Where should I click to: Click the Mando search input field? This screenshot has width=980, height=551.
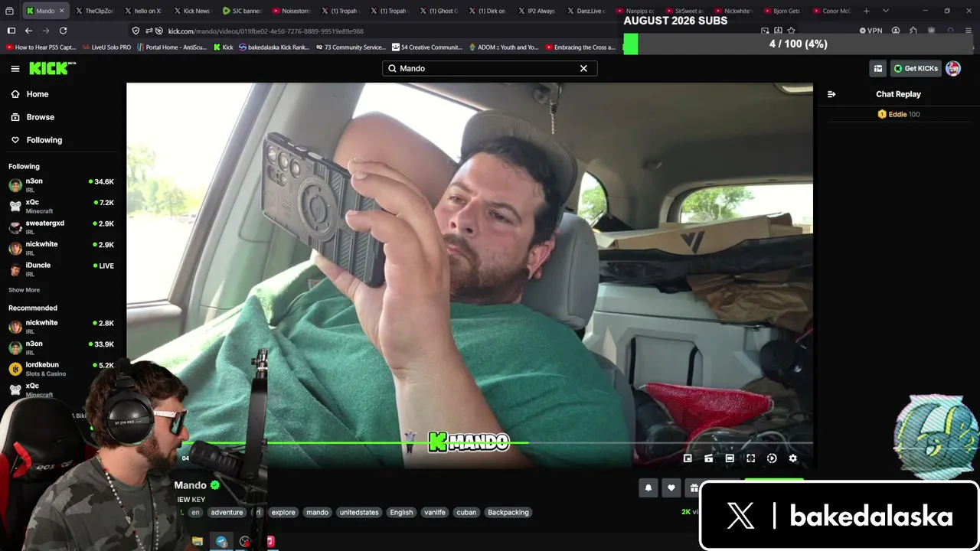pos(489,68)
